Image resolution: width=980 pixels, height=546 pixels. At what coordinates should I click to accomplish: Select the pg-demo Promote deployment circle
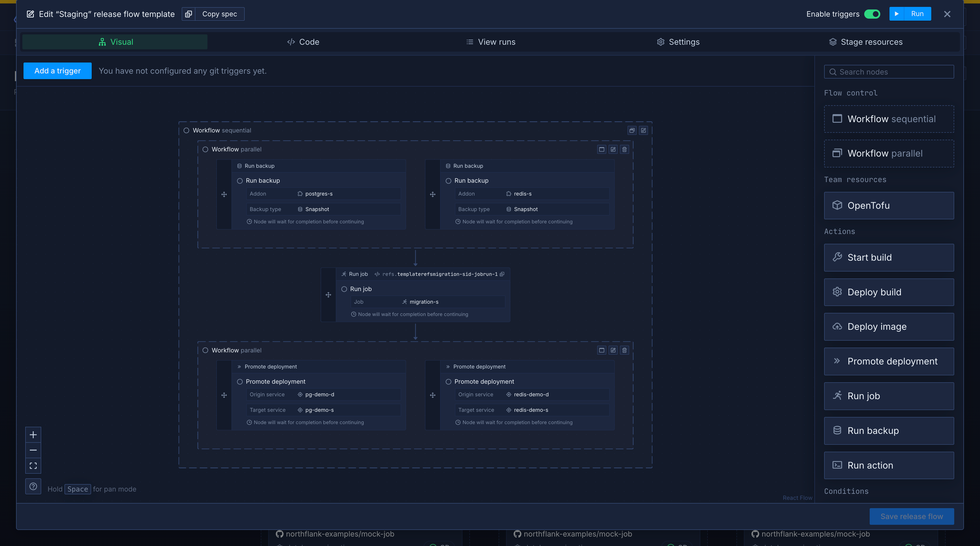coord(240,381)
